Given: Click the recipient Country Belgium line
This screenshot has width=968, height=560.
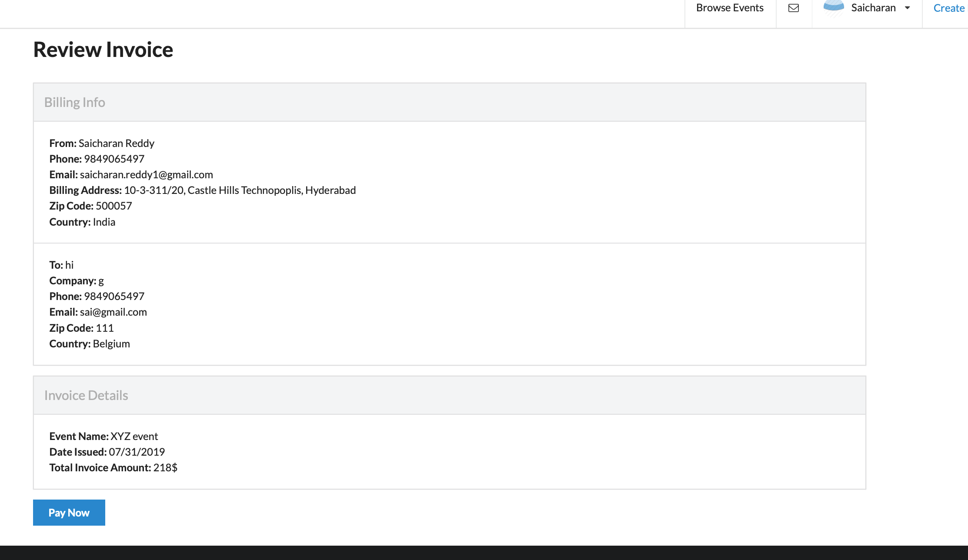Looking at the screenshot, I should click(90, 344).
